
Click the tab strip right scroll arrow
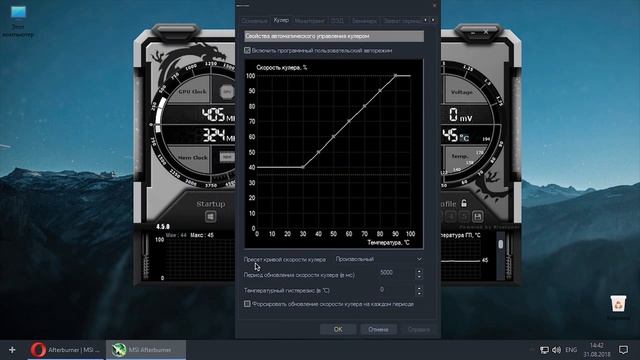coord(433,20)
